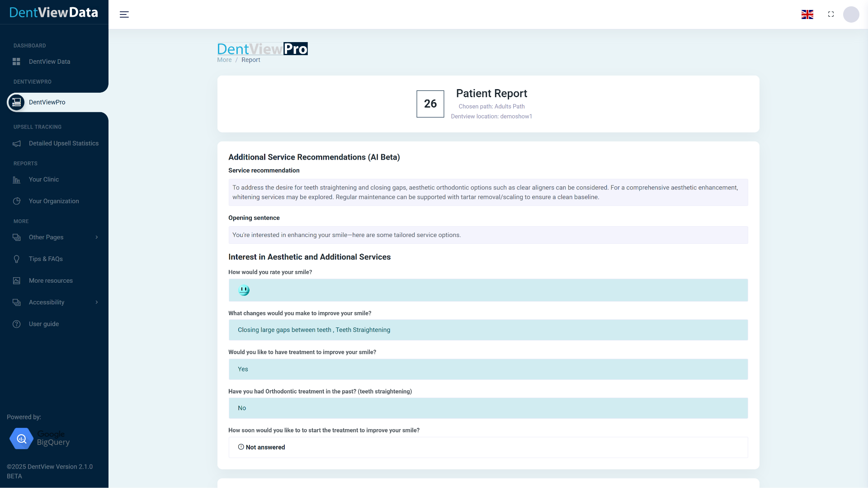Open Your Organization via pie chart icon
Image resolution: width=868 pixels, height=488 pixels.
click(x=16, y=201)
